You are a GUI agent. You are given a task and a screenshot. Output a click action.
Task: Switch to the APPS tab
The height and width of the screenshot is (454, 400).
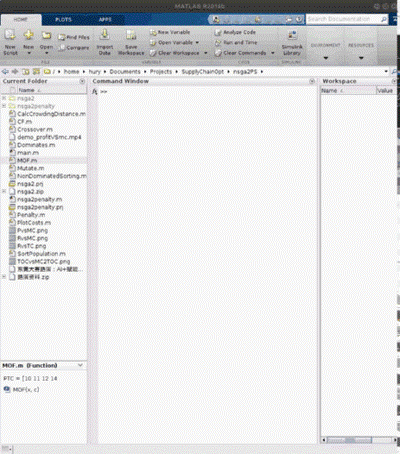click(105, 20)
